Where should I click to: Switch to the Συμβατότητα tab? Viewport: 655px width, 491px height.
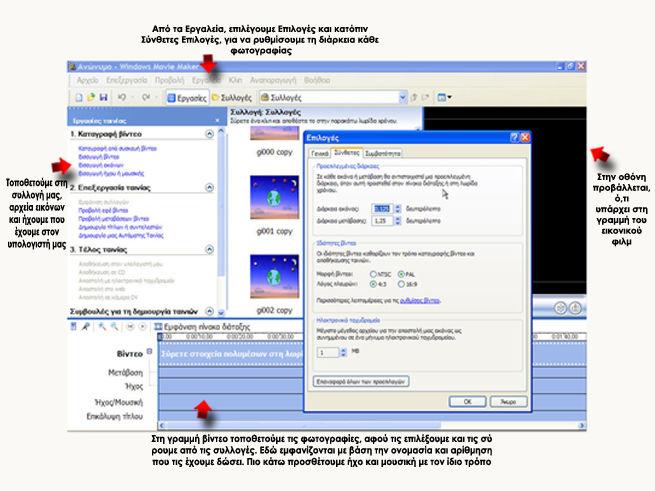click(383, 153)
